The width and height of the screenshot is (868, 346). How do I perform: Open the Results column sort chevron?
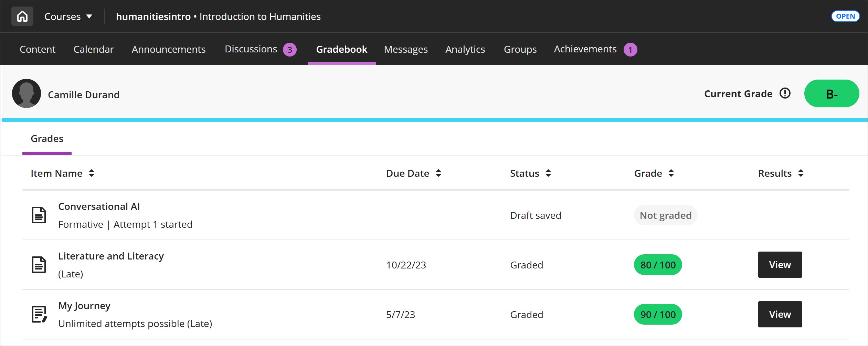click(801, 173)
